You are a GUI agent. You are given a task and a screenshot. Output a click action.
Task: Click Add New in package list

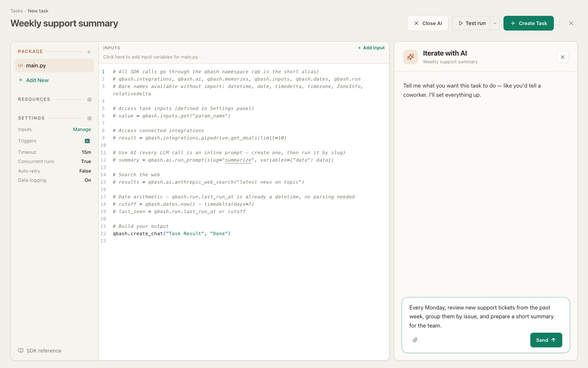click(33, 80)
